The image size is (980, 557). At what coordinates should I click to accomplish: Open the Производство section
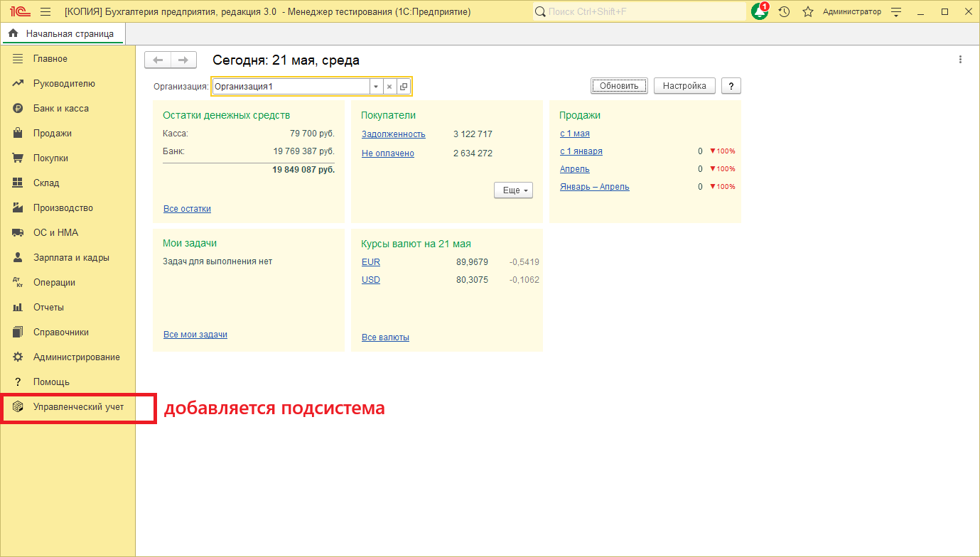click(68, 208)
